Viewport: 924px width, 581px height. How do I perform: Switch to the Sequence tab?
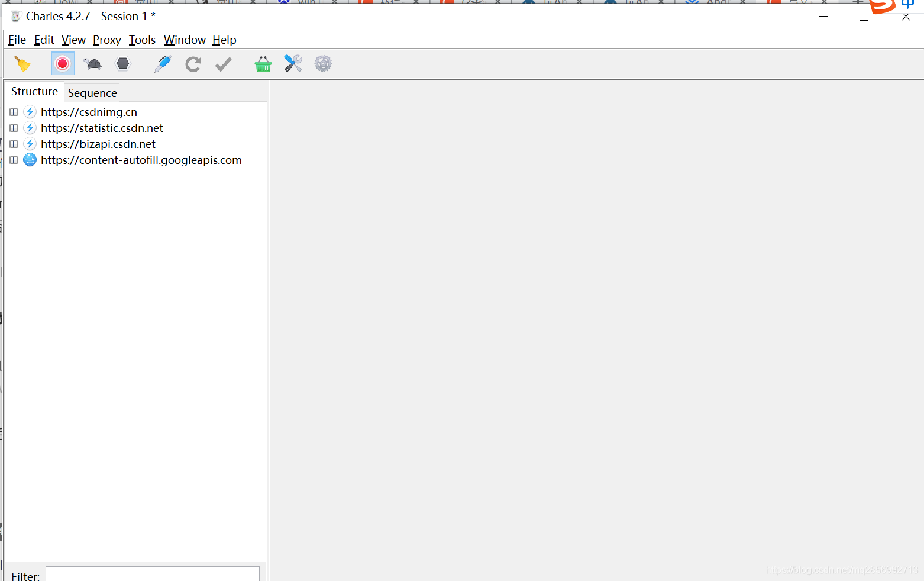(x=92, y=93)
